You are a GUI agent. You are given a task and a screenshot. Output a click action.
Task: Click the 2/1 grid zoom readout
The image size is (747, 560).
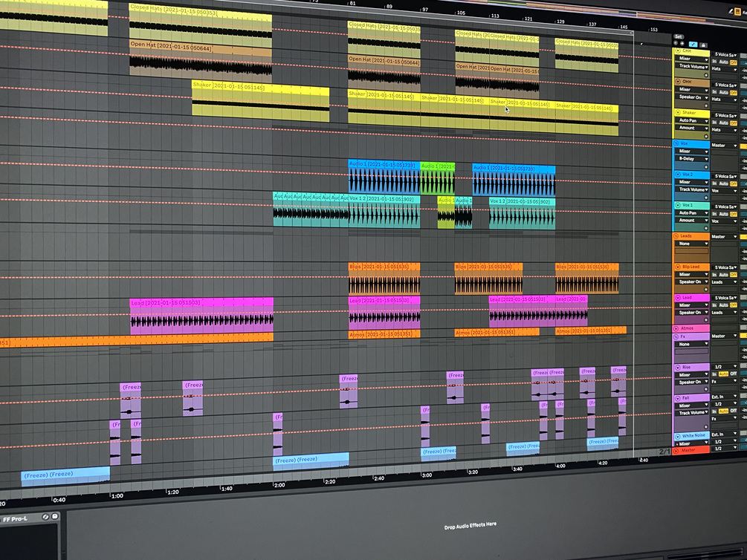coord(664,452)
